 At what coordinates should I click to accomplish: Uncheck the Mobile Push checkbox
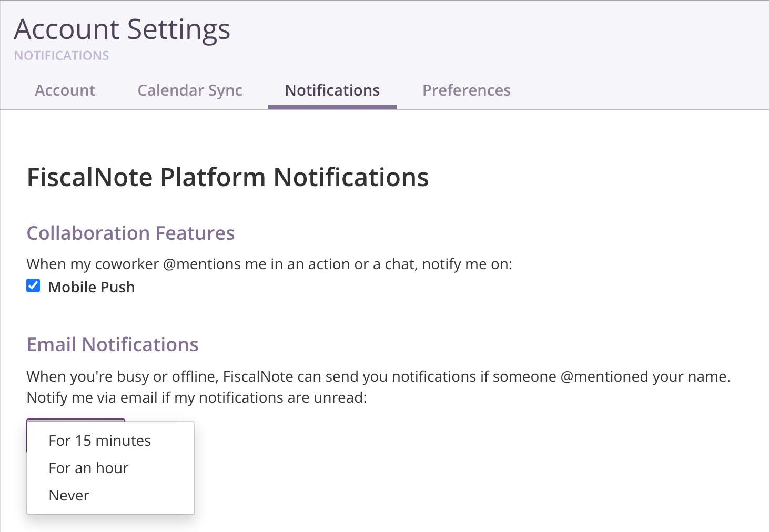tap(33, 285)
